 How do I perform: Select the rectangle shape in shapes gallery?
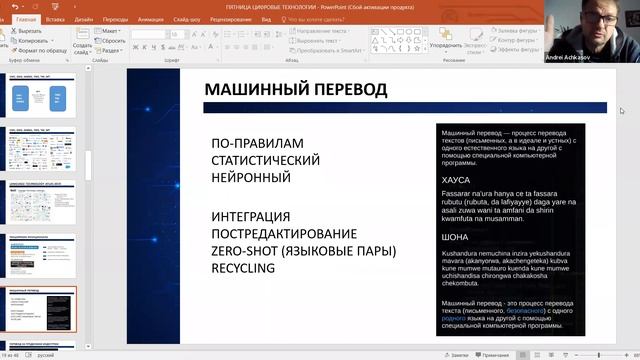coord(400,32)
